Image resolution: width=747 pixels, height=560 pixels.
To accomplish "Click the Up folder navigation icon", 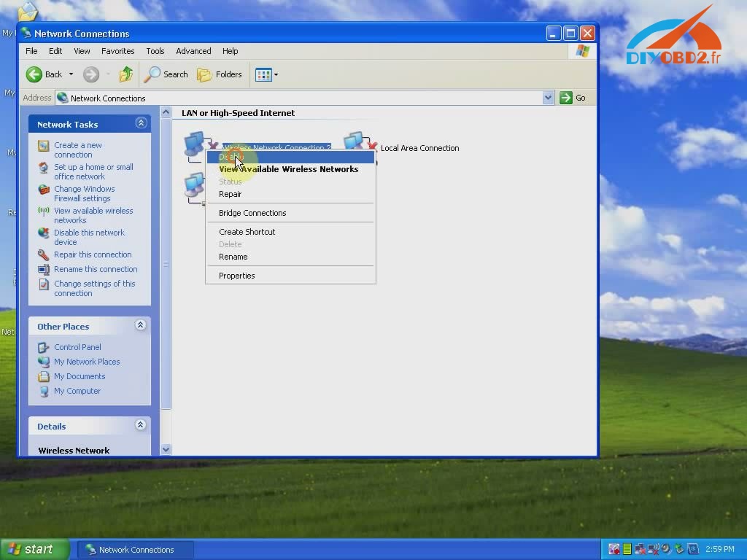I will pyautogui.click(x=125, y=74).
